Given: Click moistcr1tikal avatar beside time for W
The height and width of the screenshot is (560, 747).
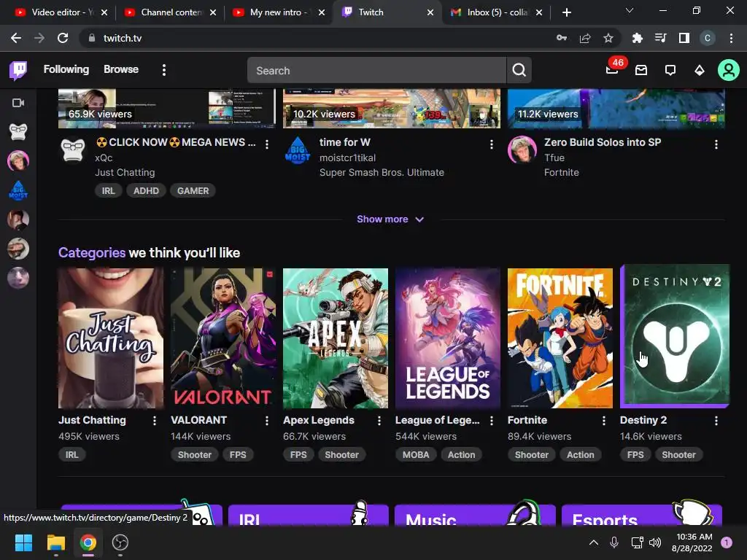Looking at the screenshot, I should tap(298, 149).
